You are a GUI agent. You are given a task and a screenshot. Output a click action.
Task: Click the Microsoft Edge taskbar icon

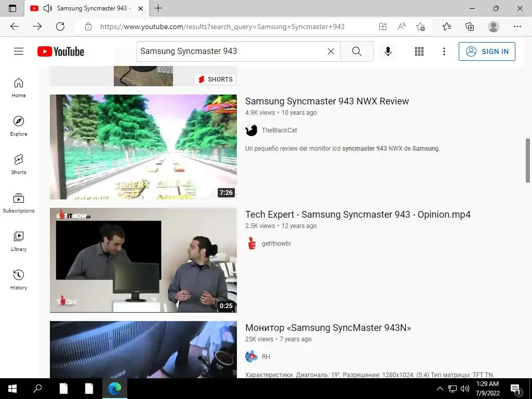pyautogui.click(x=115, y=389)
